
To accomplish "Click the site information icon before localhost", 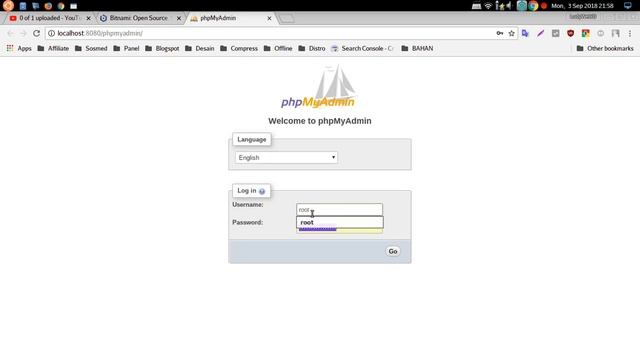I will pyautogui.click(x=51, y=33).
